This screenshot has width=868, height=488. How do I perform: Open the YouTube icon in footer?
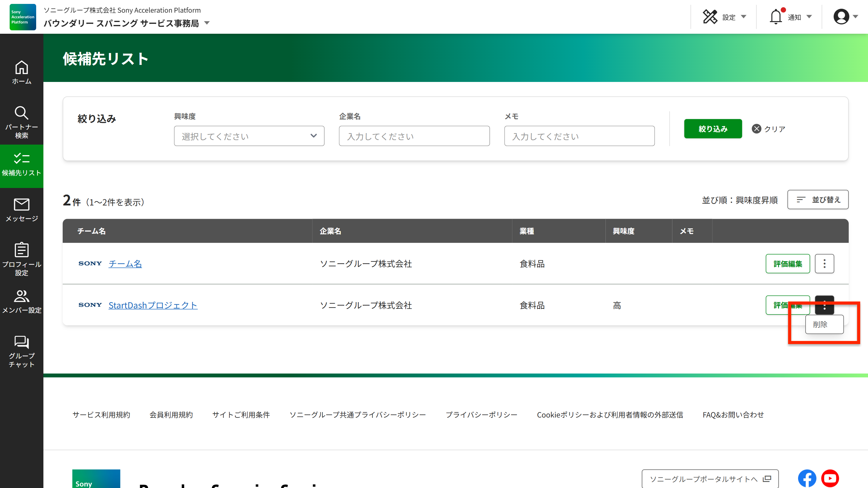(x=830, y=478)
